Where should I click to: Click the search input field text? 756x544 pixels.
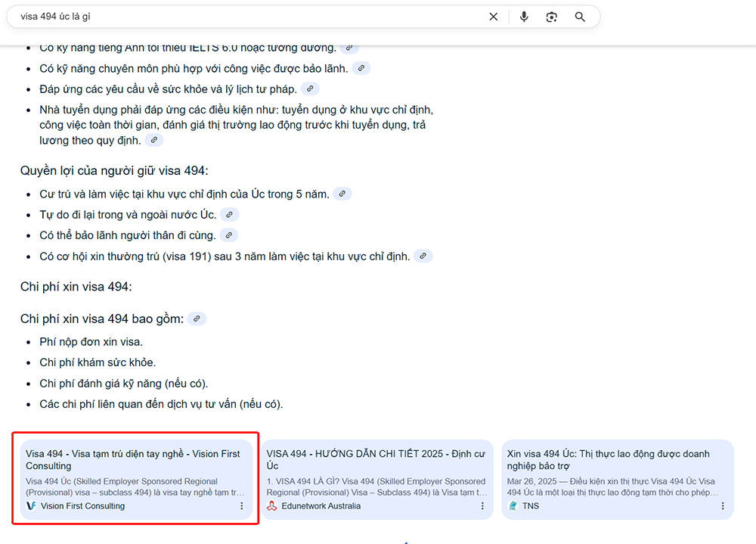pos(227,17)
